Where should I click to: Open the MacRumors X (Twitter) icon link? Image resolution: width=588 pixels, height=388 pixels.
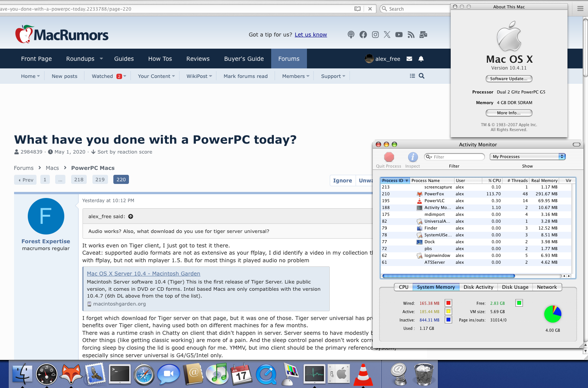[x=387, y=35]
